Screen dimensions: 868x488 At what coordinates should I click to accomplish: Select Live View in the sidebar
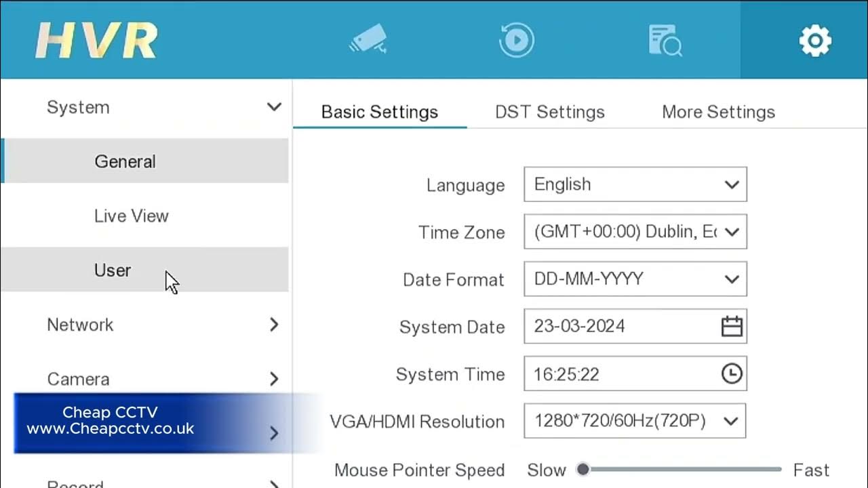pyautogui.click(x=131, y=216)
